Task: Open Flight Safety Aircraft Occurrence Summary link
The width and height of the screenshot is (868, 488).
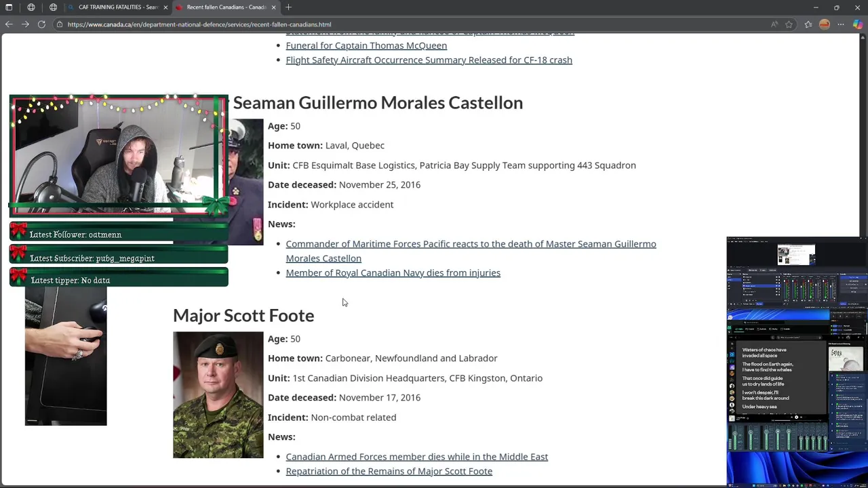Action: 429,60
